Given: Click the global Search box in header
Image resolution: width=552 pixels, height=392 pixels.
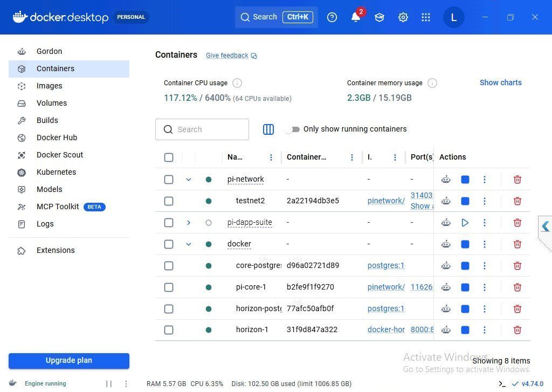Looking at the screenshot, I should (x=277, y=17).
